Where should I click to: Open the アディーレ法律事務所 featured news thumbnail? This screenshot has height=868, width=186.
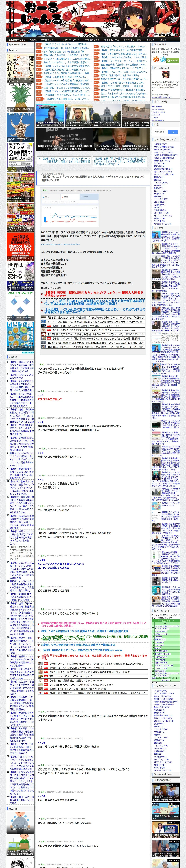pyautogui.click(x=50, y=116)
